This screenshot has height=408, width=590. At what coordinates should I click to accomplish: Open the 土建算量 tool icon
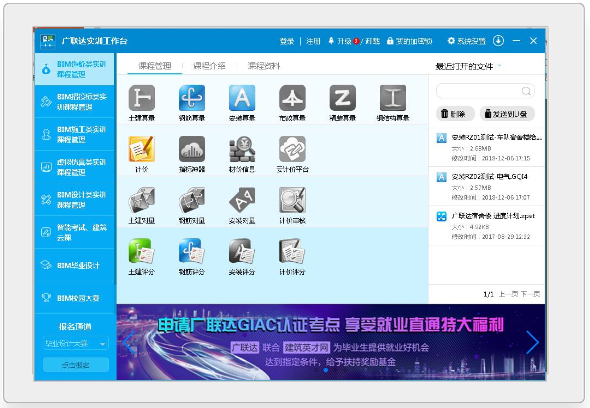(x=141, y=98)
